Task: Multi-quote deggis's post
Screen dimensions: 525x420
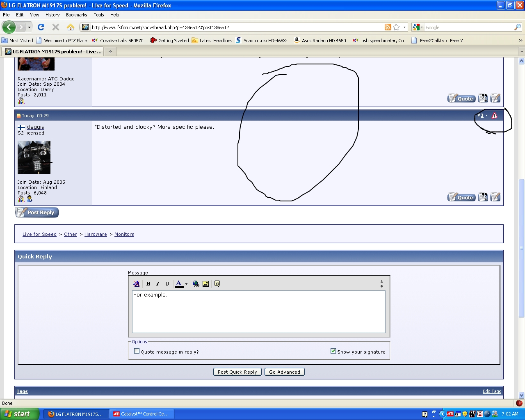Action: point(483,197)
